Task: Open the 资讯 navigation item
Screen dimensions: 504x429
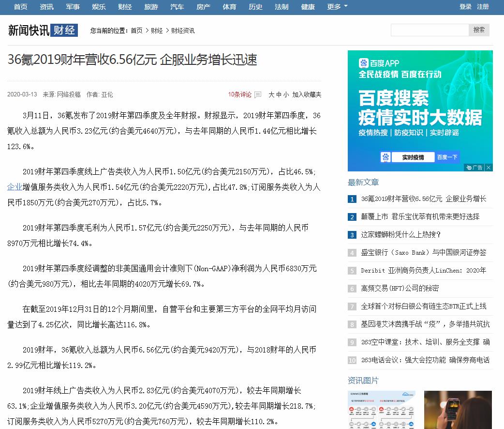Action: click(46, 7)
